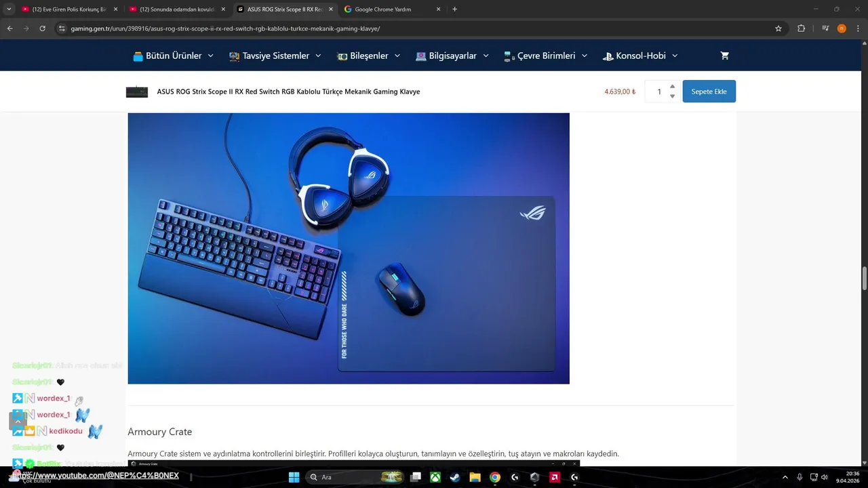Open the shopping cart icon
The width and height of the screenshot is (868, 488).
(x=724, y=56)
